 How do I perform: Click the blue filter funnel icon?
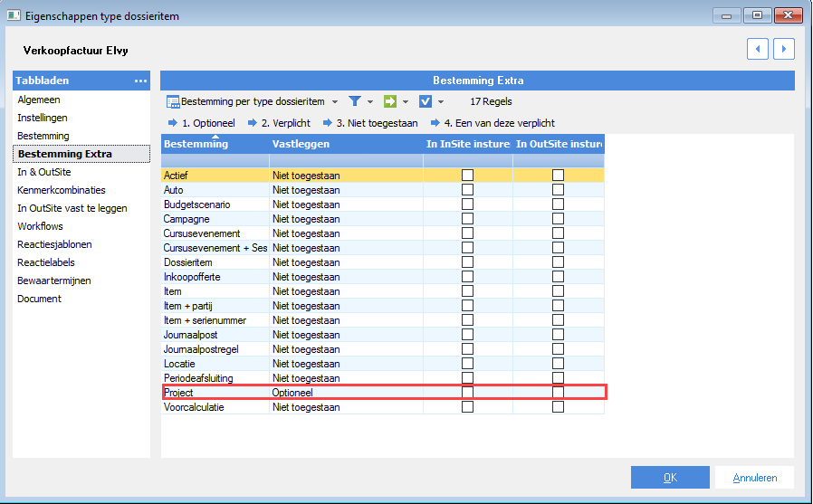pyautogui.click(x=355, y=101)
